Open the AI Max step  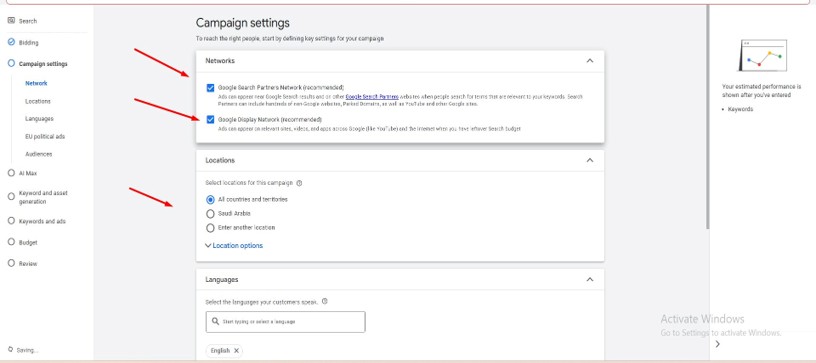click(x=28, y=173)
